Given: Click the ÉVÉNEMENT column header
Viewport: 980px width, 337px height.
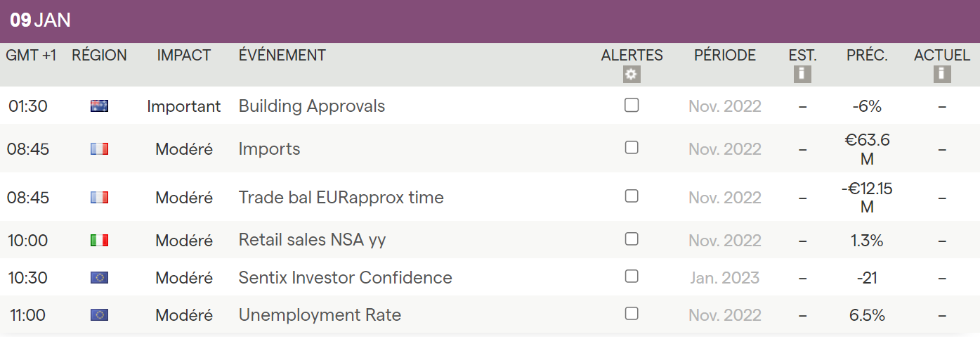Looking at the screenshot, I should pos(282,56).
